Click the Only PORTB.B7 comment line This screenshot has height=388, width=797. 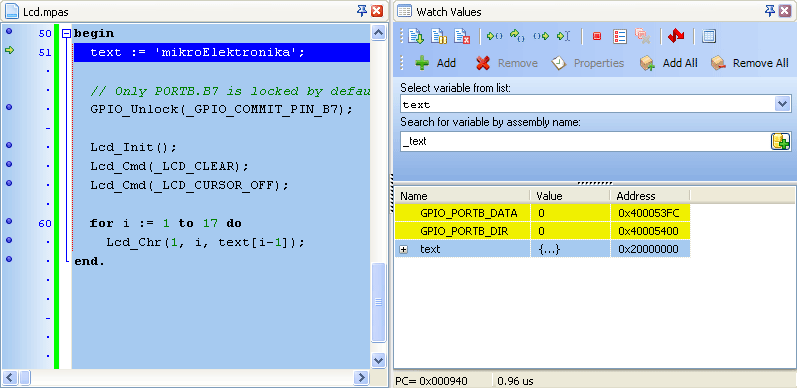point(229,91)
